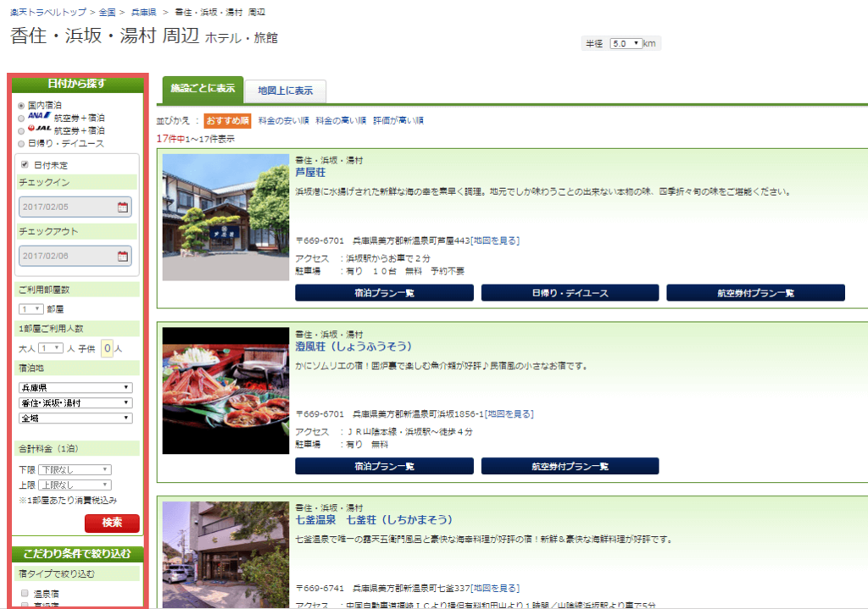This screenshot has height=609, width=868.
Task: Select the 日帰り・デイユース radio button
Action: coord(22,143)
